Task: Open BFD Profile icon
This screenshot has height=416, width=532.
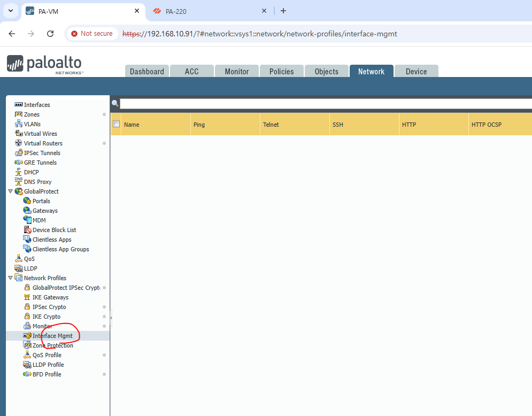Action: (27, 374)
